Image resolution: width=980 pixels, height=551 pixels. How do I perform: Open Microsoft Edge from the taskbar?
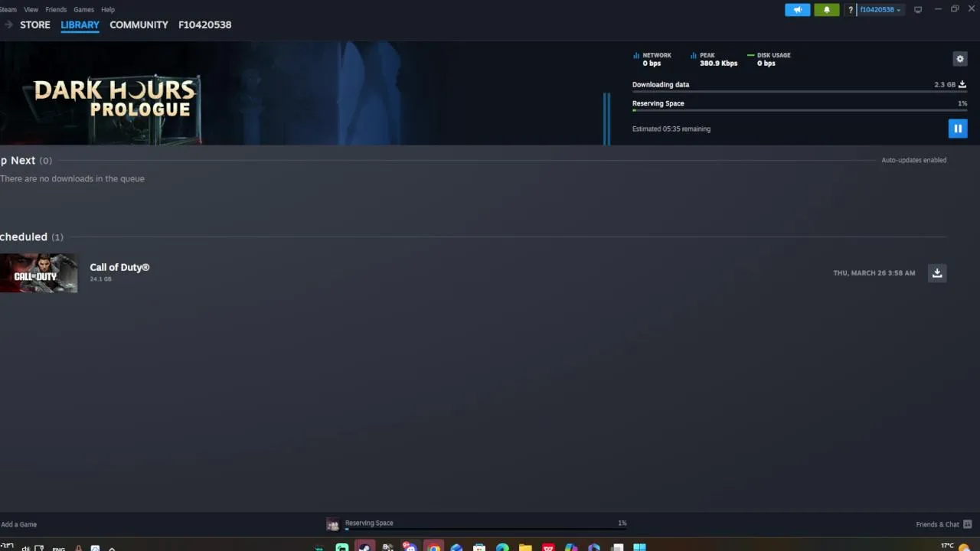pyautogui.click(x=502, y=546)
